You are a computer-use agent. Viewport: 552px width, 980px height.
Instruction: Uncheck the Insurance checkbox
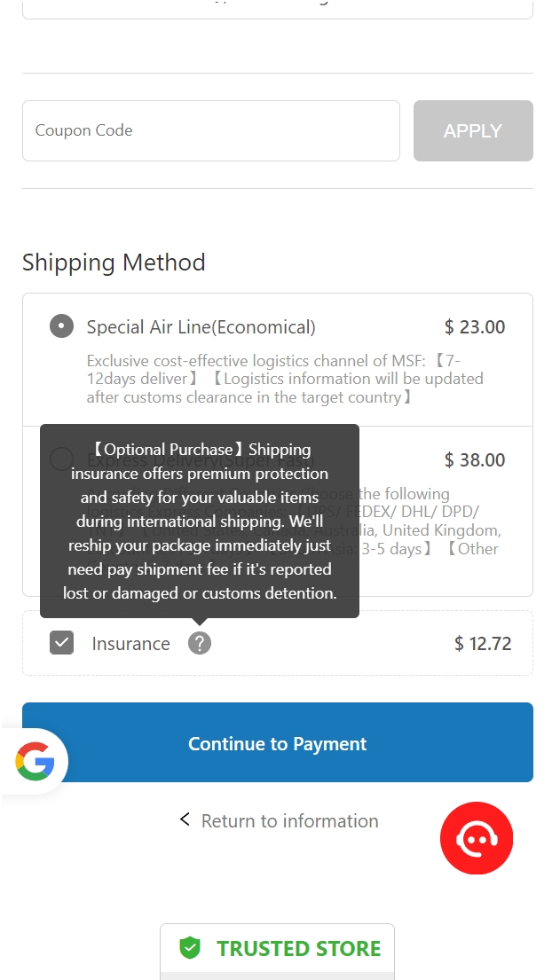pyautogui.click(x=61, y=643)
